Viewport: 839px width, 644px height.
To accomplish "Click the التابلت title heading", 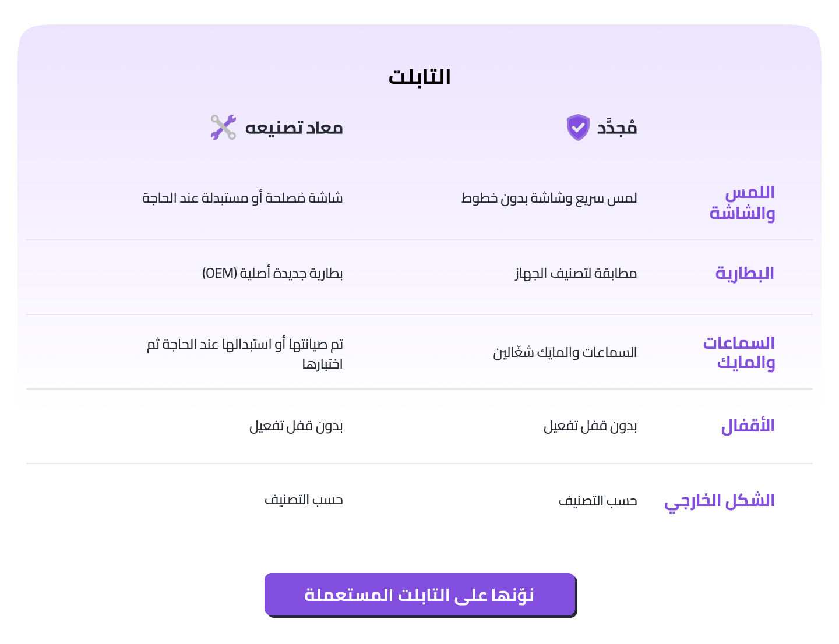I will [419, 77].
